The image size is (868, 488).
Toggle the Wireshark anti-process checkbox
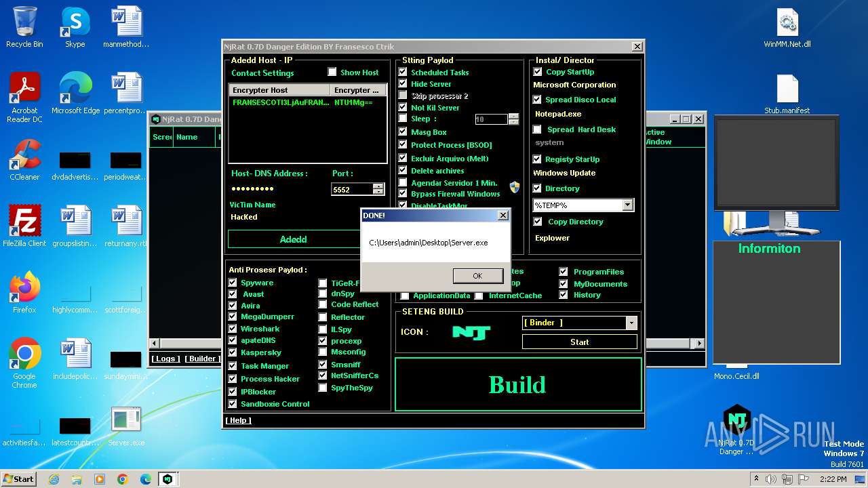pos(233,329)
